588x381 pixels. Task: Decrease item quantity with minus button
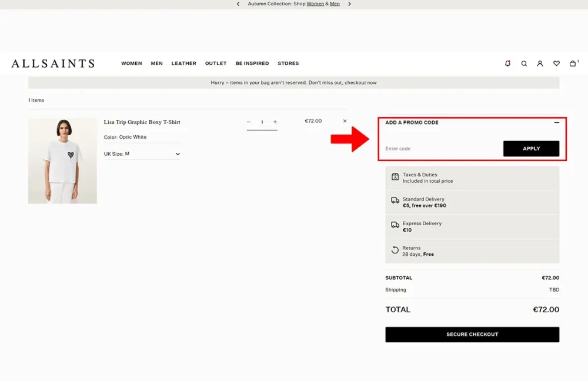(x=249, y=122)
